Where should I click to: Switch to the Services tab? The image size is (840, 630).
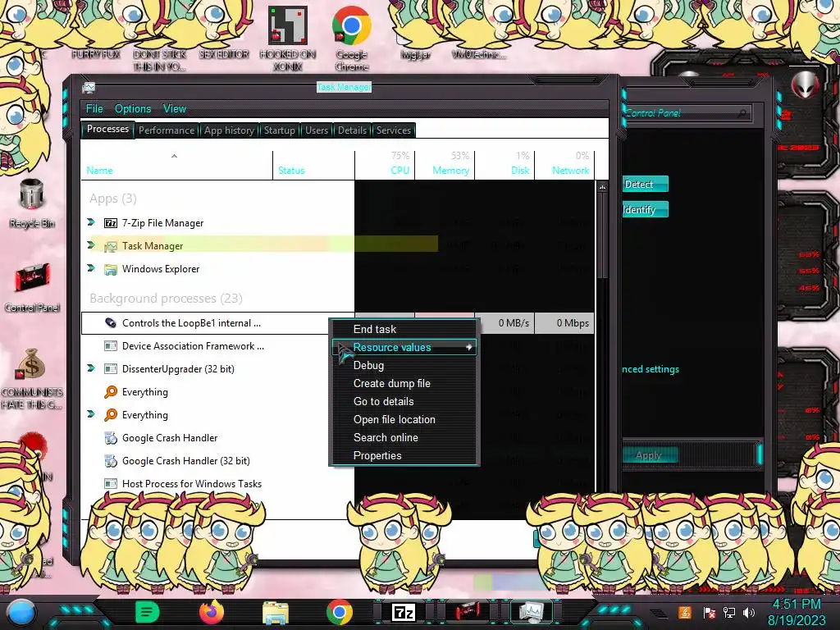pos(394,130)
